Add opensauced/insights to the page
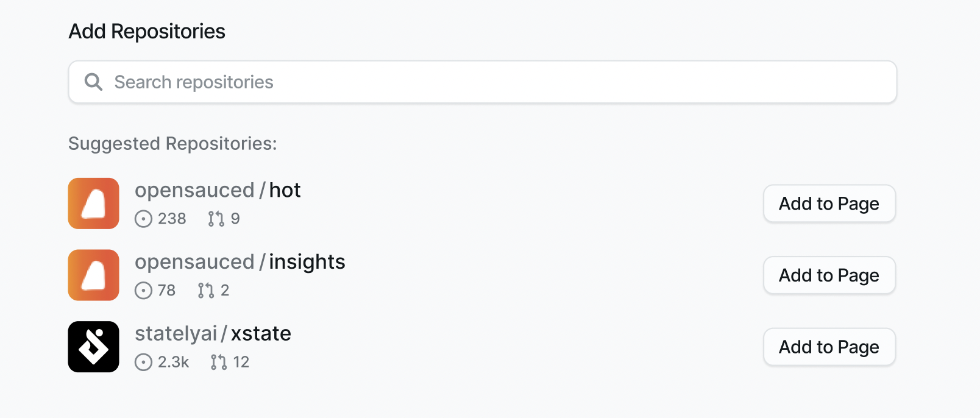 828,275
